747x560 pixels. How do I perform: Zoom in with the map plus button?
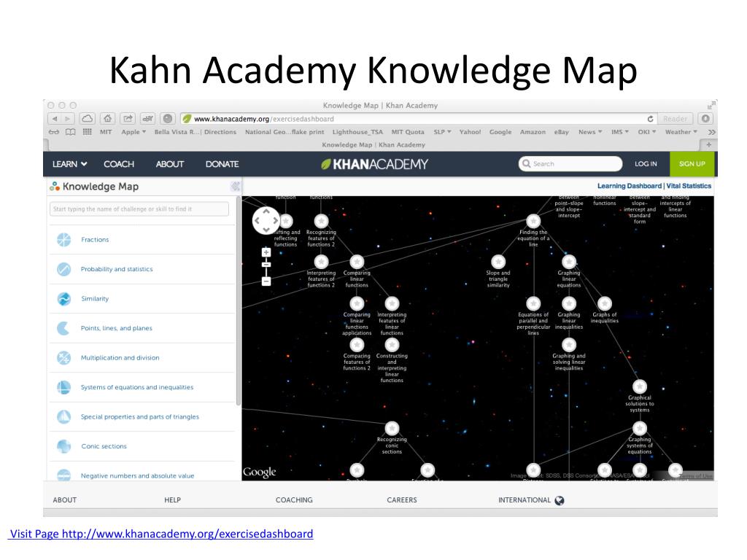266,252
